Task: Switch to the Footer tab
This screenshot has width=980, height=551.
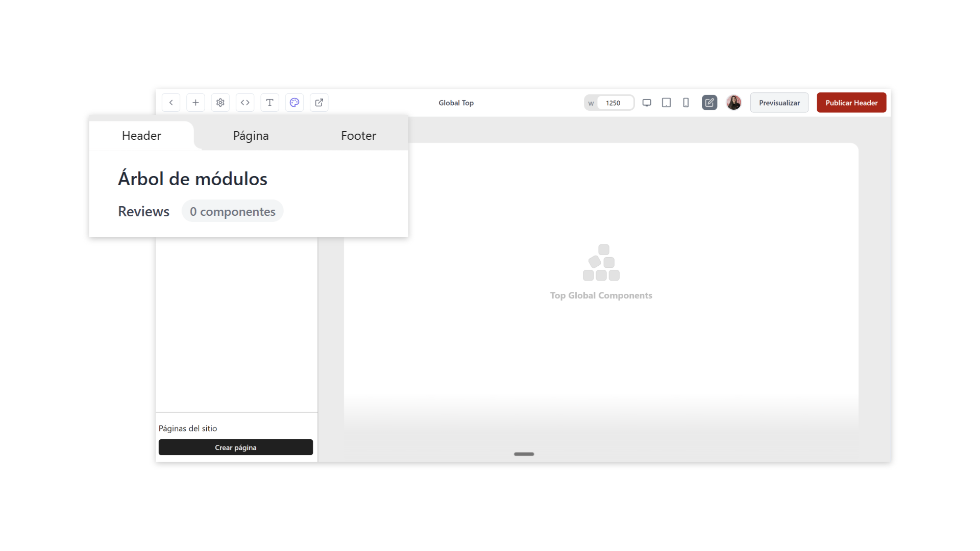Action: click(x=358, y=136)
